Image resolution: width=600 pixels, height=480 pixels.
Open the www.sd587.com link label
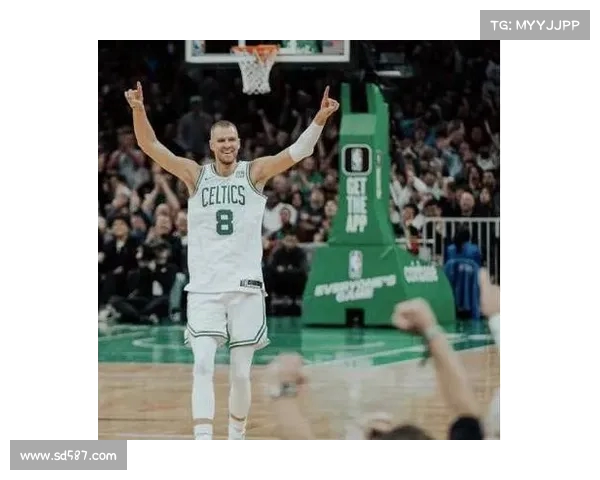pyautogui.click(x=68, y=455)
